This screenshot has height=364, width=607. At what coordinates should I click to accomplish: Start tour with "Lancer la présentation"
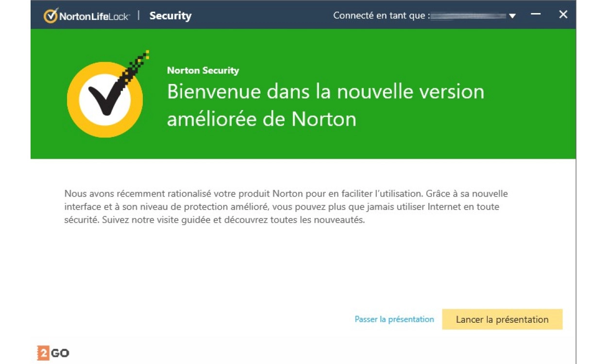pos(502,319)
